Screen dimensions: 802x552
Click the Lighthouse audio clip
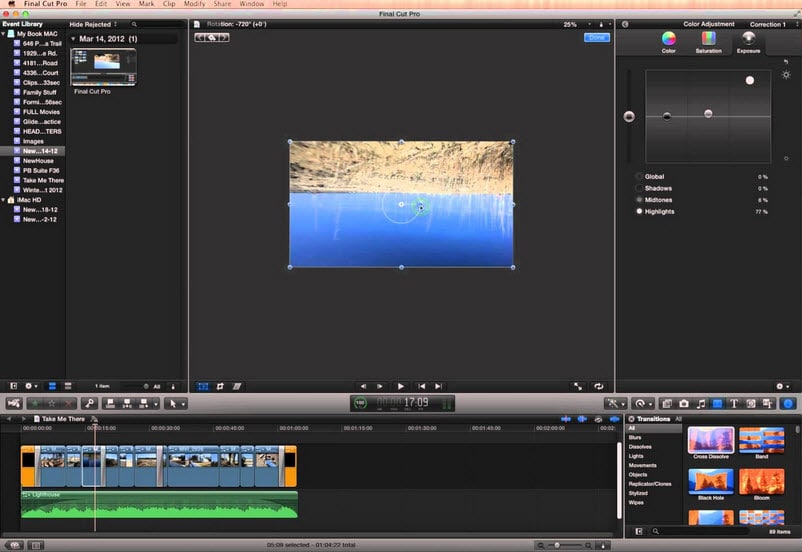point(159,504)
